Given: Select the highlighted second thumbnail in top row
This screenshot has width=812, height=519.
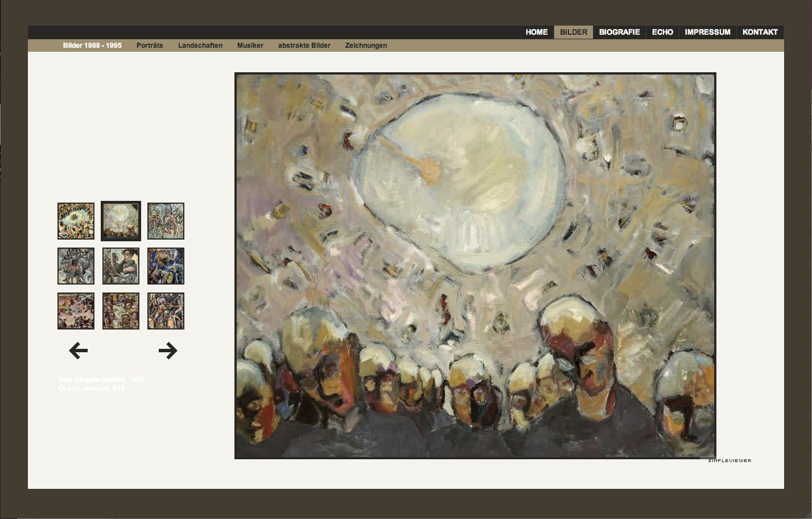Looking at the screenshot, I should pos(121,221).
